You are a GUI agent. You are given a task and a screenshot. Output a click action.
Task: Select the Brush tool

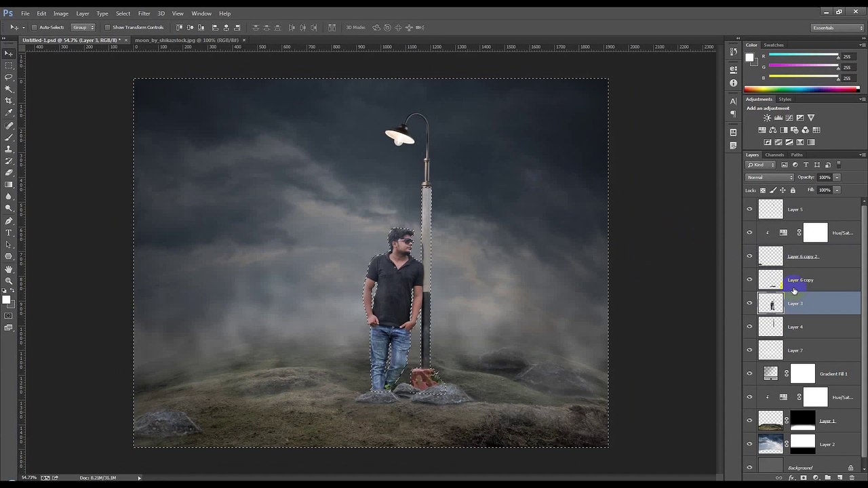click(8, 138)
